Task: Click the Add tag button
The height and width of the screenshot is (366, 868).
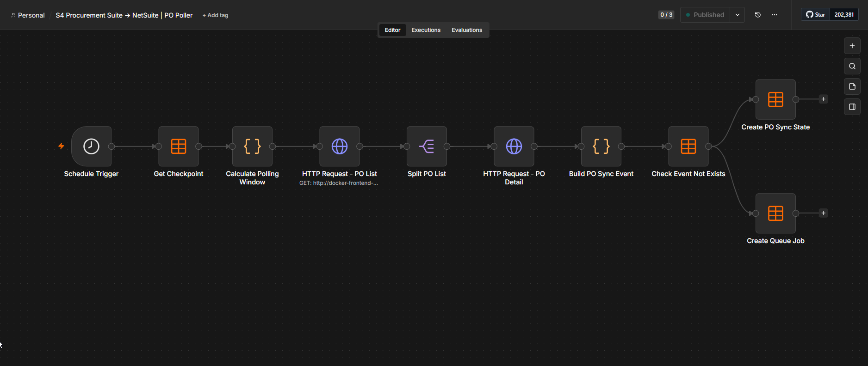Action: (x=216, y=15)
